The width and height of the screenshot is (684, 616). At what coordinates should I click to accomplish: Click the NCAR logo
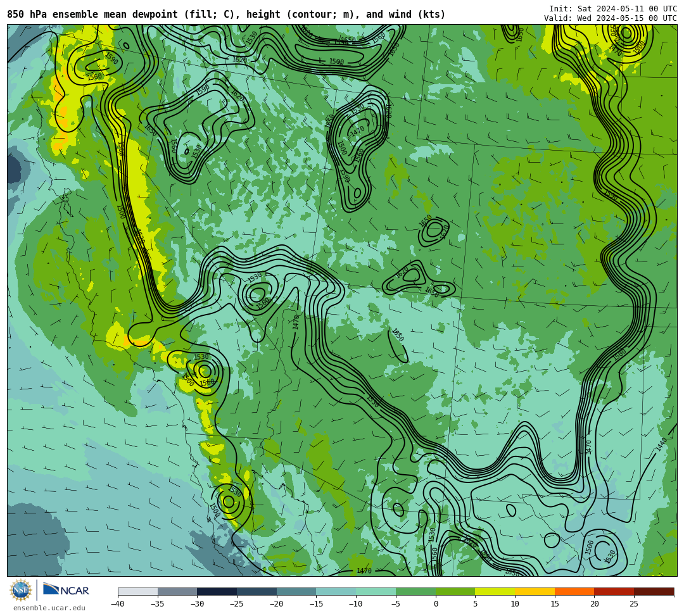point(66,590)
